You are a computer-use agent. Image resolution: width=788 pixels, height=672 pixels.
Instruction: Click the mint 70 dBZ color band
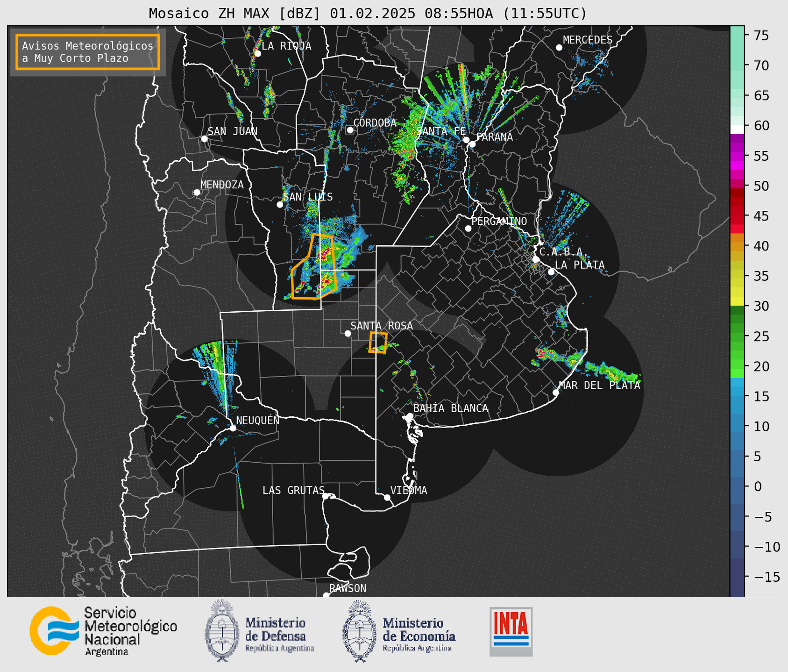click(737, 65)
